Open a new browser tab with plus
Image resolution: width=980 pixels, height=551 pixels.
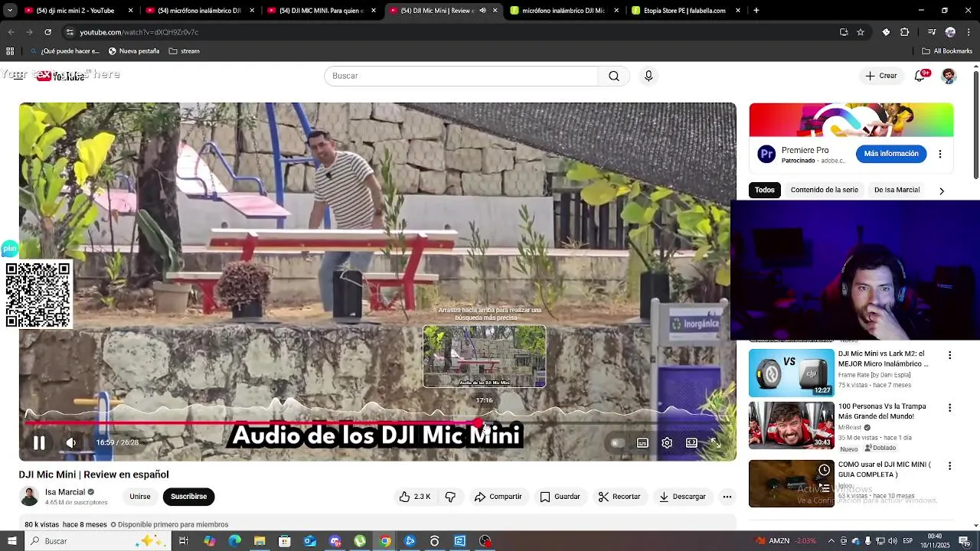click(x=756, y=11)
